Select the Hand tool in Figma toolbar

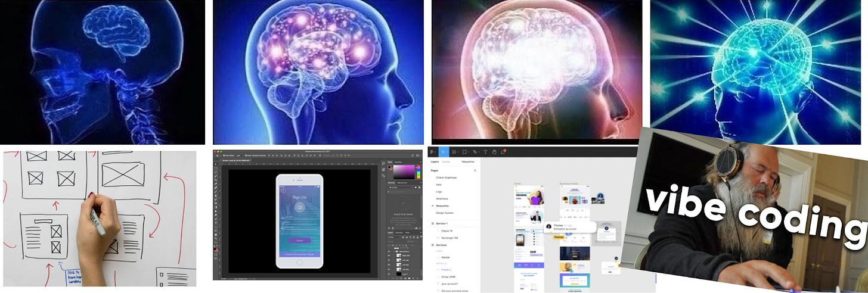(494, 151)
